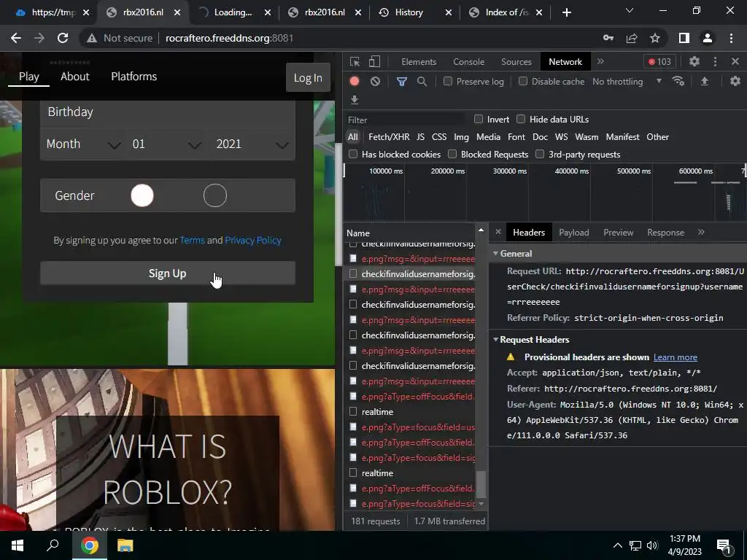
Task: Click the browser back arrow
Action: (16, 38)
